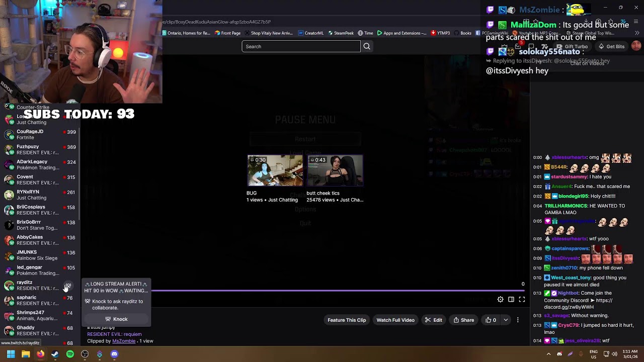
Task: Open Shrimps247 channel in sidebar
Action: [40, 315]
